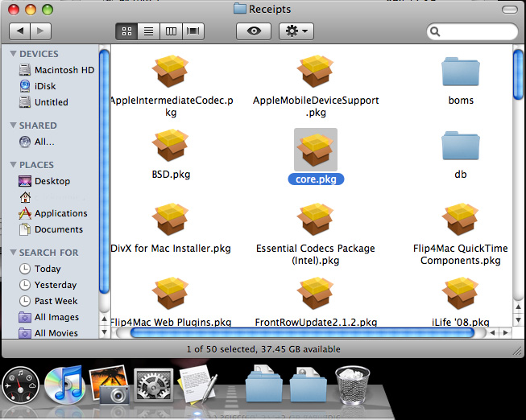Go back with the left arrow button
Viewport: 526px width, 420px height.
(x=20, y=31)
